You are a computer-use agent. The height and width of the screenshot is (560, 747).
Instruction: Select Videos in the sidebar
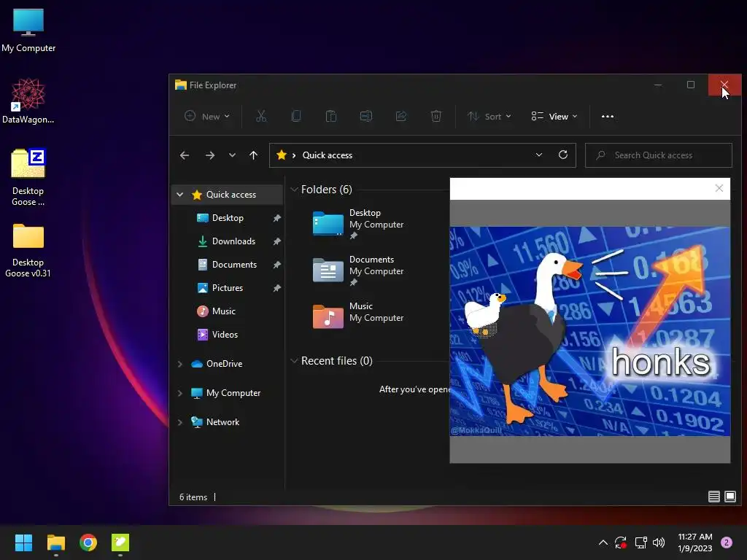pyautogui.click(x=225, y=334)
